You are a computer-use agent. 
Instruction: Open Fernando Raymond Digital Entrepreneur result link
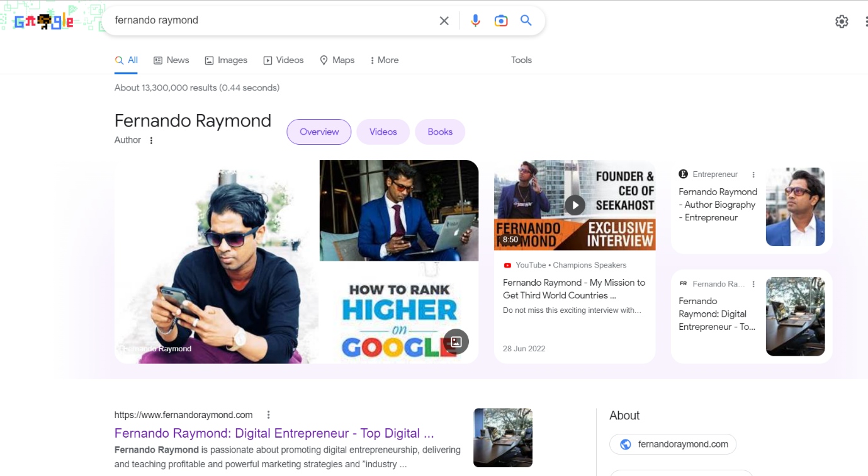pos(274,433)
